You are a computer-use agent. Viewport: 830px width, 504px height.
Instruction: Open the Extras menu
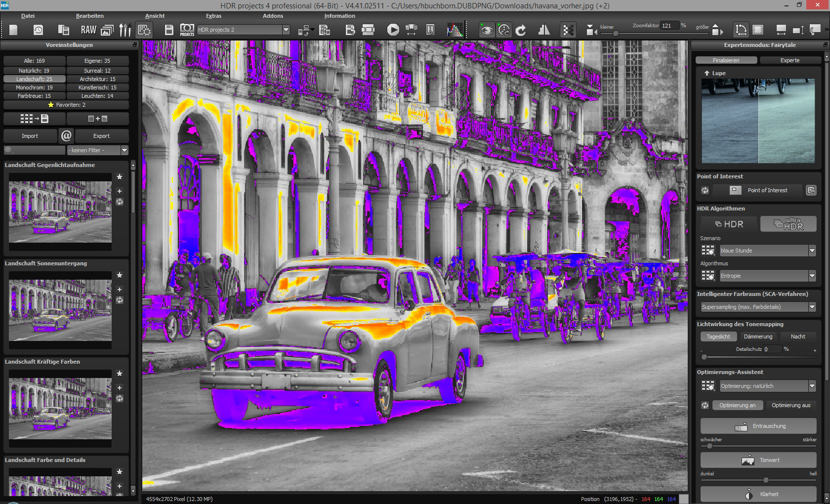pos(213,16)
